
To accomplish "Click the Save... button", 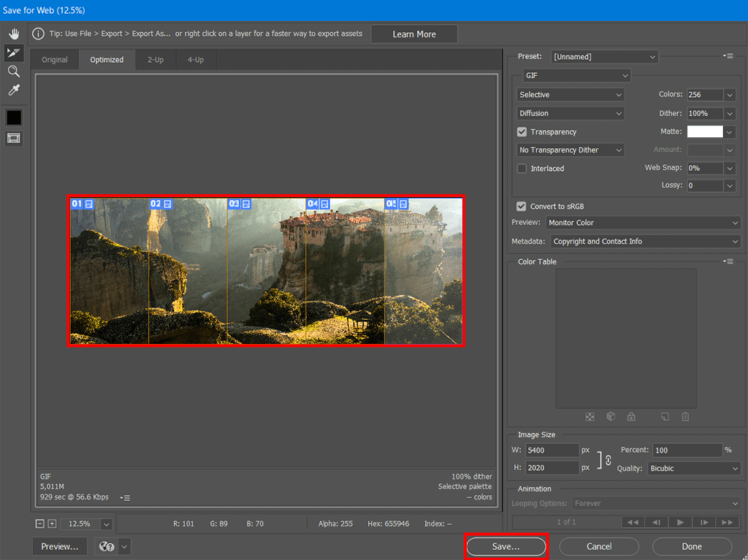I will tap(505, 546).
